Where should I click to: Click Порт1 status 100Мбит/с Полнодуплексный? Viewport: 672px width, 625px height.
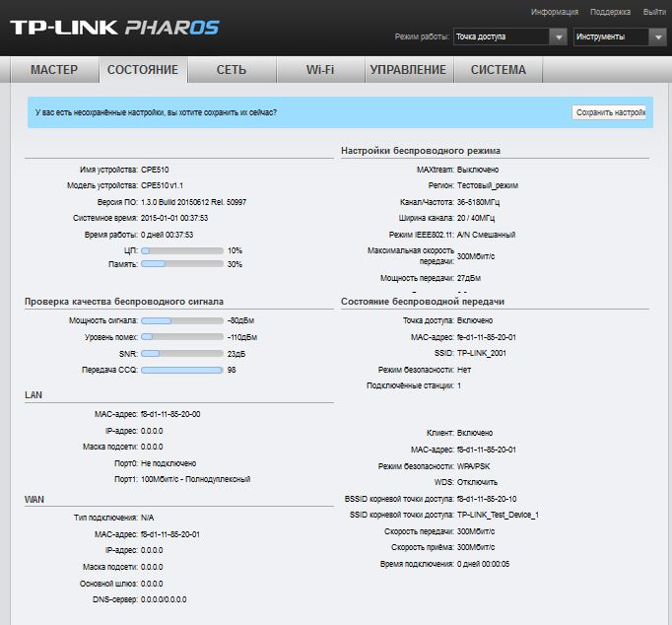point(195,479)
